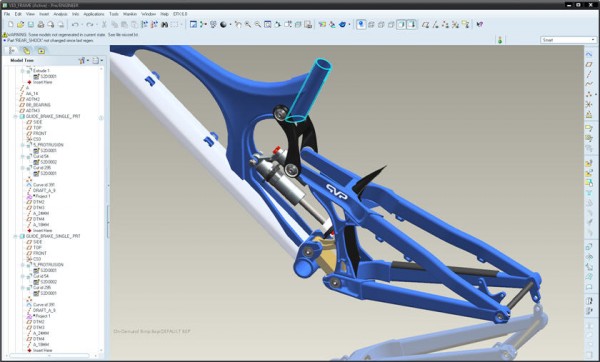Image resolution: width=600 pixels, height=362 pixels.
Task: Create a new file with the New icon
Action: pos(11,24)
